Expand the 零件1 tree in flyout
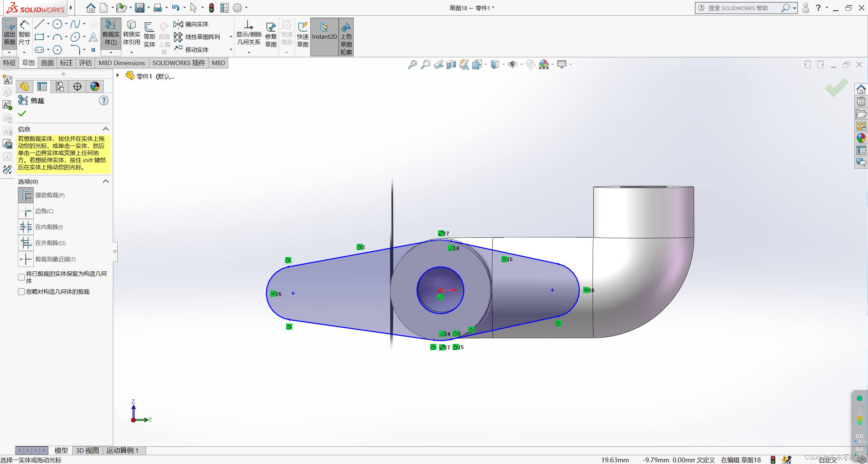This screenshot has height=464, width=868. pos(118,75)
